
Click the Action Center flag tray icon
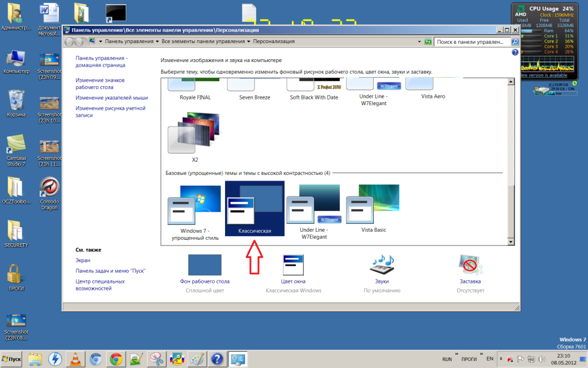(521, 359)
